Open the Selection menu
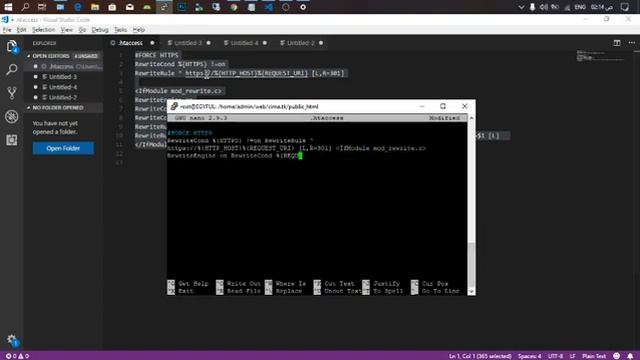Screen dimensions: 640x360 (x=43, y=30)
